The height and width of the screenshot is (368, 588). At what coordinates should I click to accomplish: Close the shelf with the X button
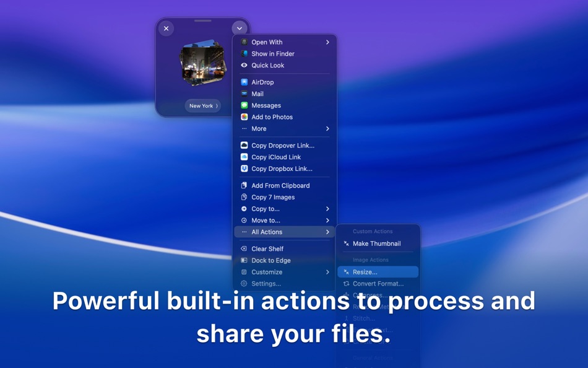[x=166, y=28]
